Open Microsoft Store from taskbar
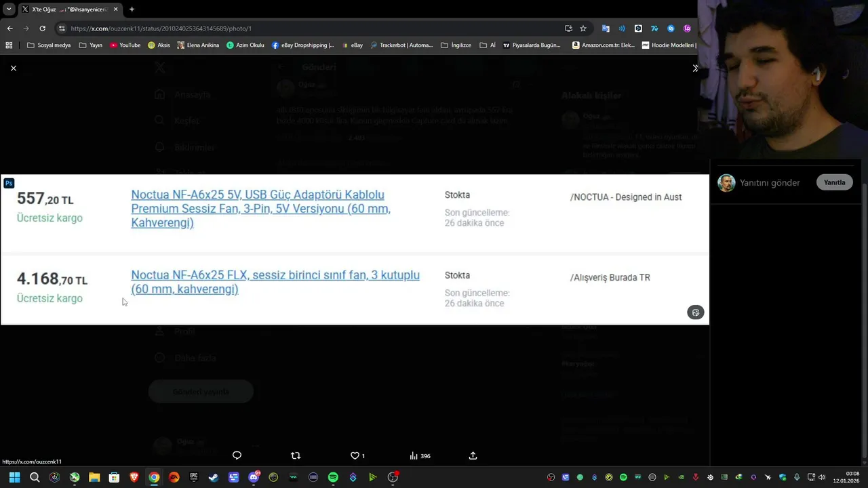 point(114,477)
